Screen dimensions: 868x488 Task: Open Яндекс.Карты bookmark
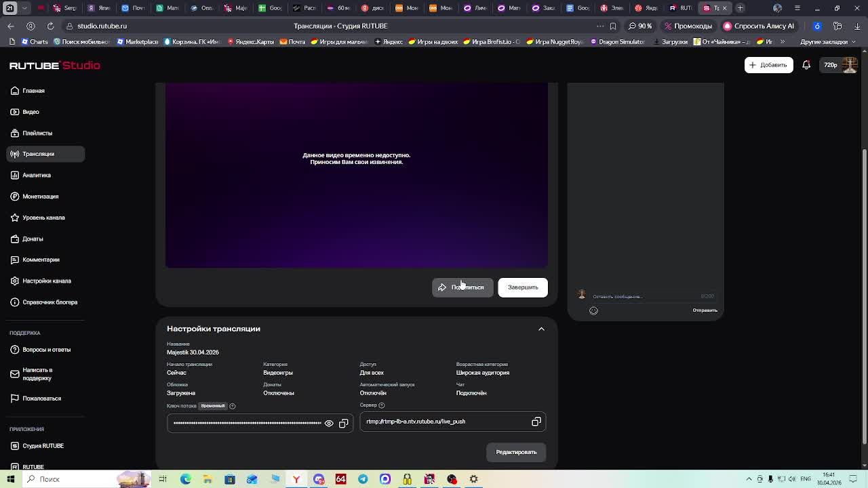(251, 42)
